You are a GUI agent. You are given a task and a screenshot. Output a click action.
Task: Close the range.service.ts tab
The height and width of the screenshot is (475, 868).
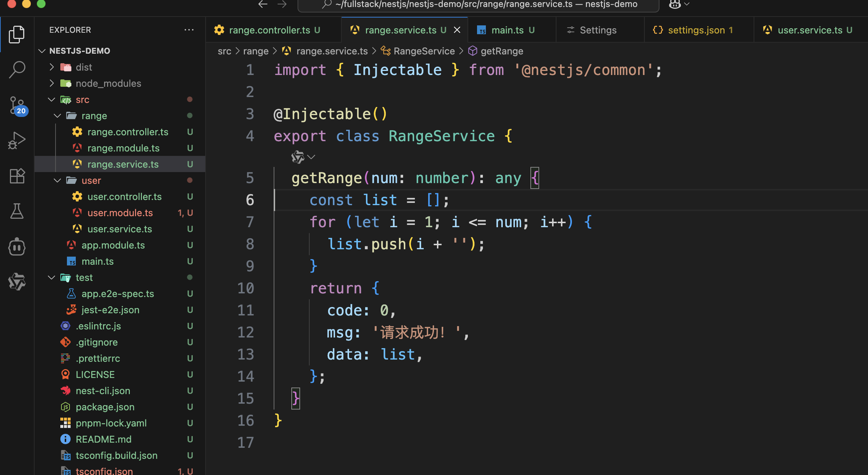[457, 30]
